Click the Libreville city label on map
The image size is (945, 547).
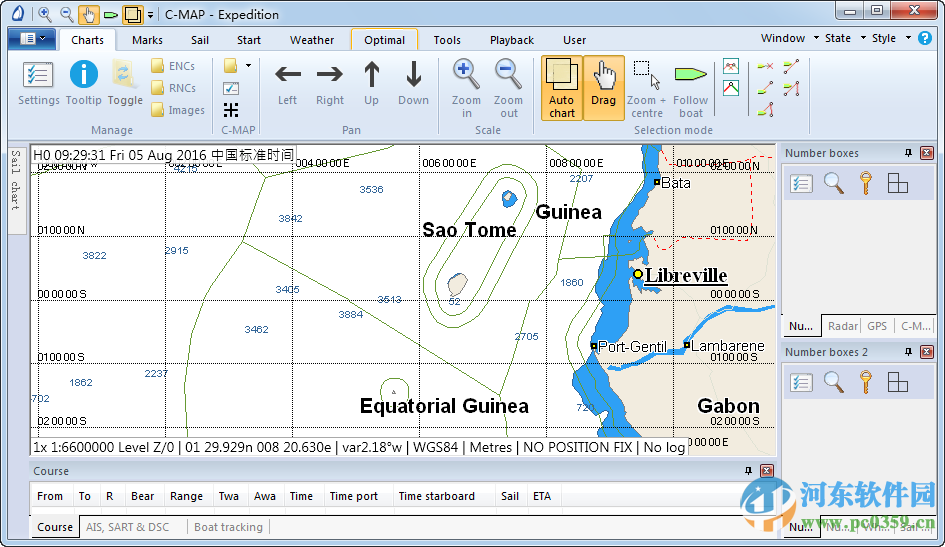point(686,275)
